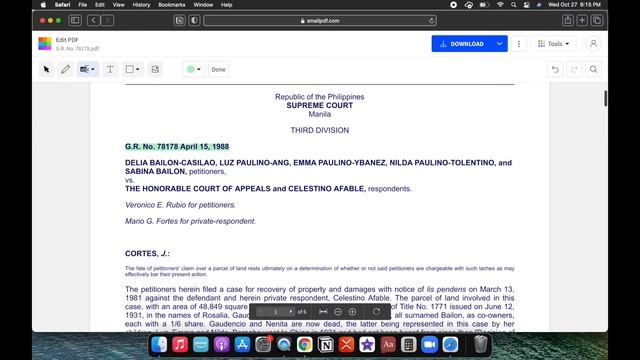The image size is (640, 360).
Task: Go forward in Safari
Action: (107, 20)
